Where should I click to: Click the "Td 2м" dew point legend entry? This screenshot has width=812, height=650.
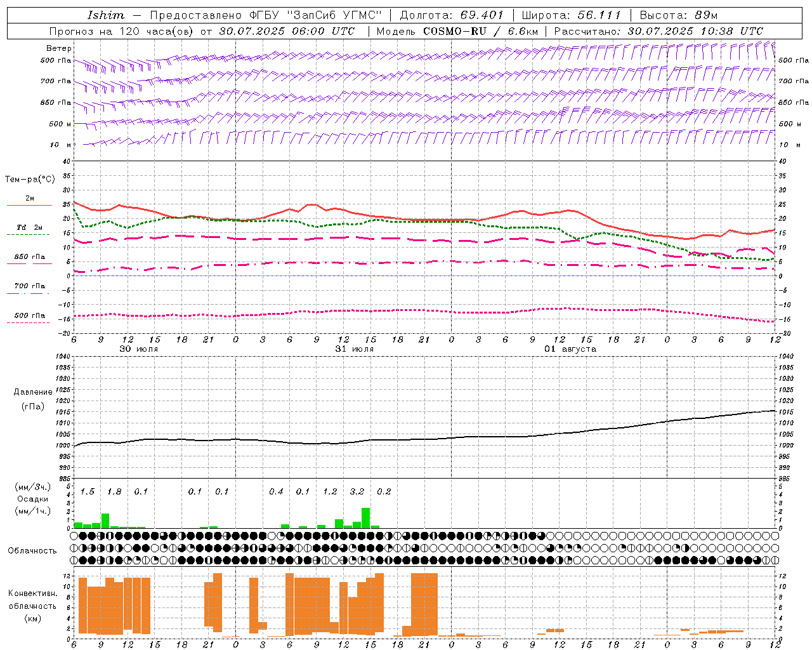click(x=30, y=227)
